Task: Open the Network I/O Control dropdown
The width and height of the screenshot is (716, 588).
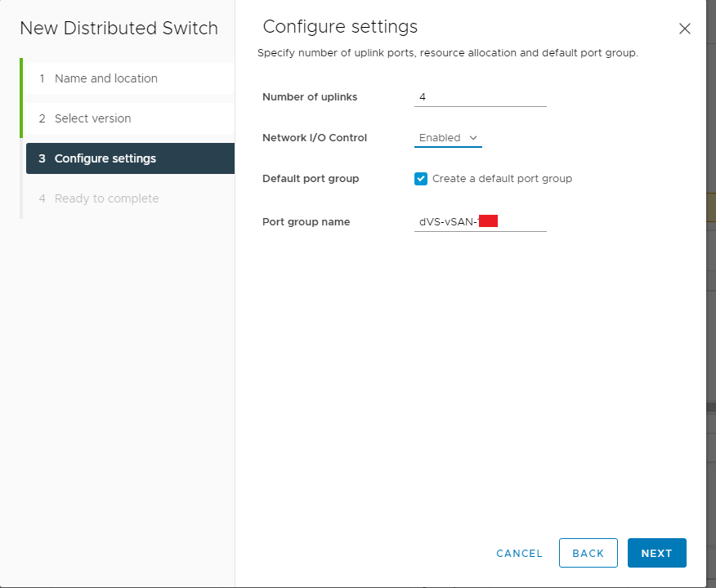Action: coord(448,138)
